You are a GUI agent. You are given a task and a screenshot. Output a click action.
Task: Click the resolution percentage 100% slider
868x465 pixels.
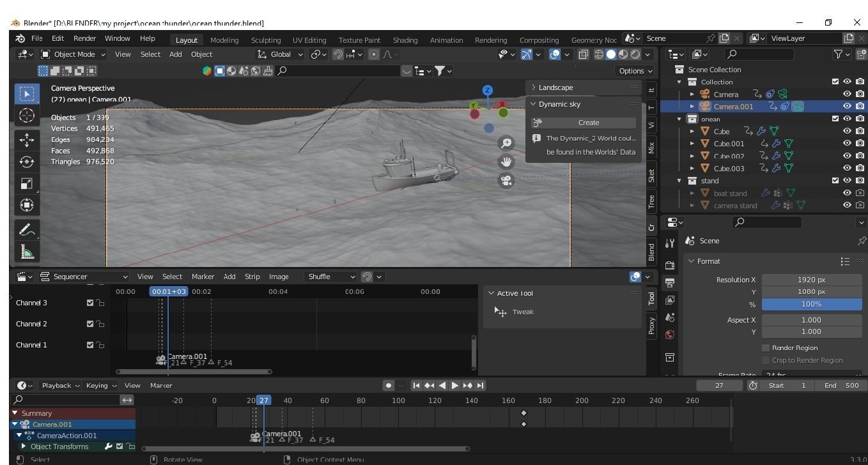812,304
